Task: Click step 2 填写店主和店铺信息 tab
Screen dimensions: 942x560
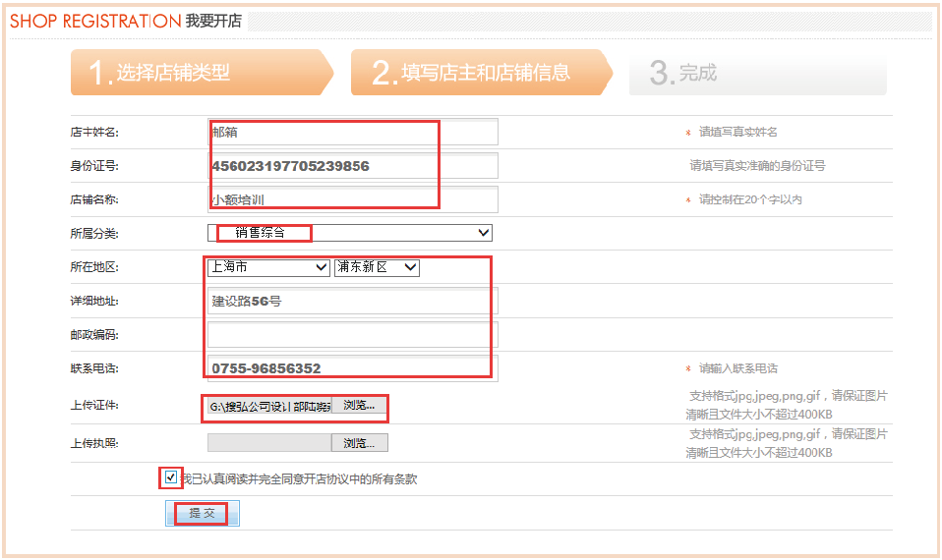Action: point(477,73)
